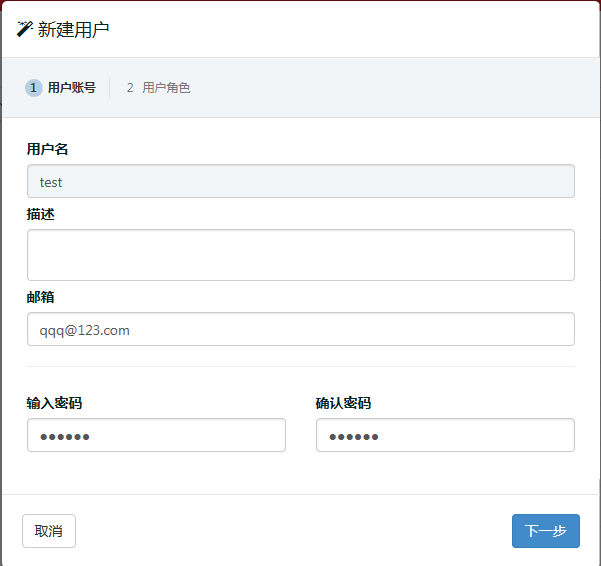Click the magic wand icon beside 新建用户
601x566 pixels.
pos(24,29)
